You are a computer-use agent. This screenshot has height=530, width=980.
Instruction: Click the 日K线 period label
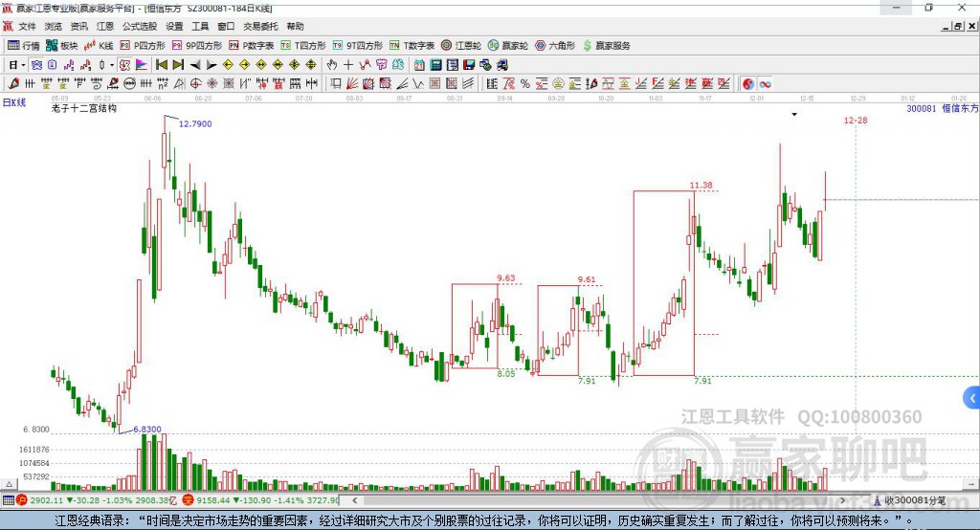click(x=14, y=102)
